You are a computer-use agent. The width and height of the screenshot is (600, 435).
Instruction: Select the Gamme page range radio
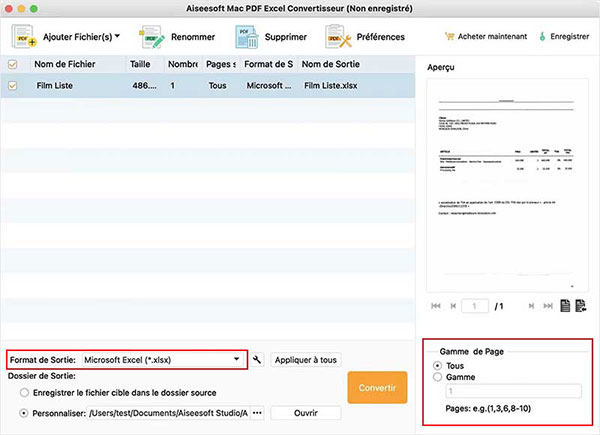click(x=437, y=377)
